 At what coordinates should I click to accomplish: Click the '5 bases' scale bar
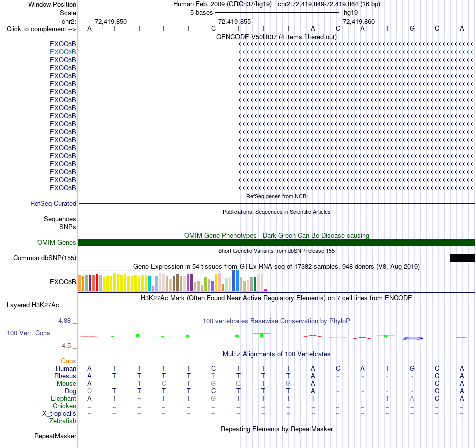[277, 13]
